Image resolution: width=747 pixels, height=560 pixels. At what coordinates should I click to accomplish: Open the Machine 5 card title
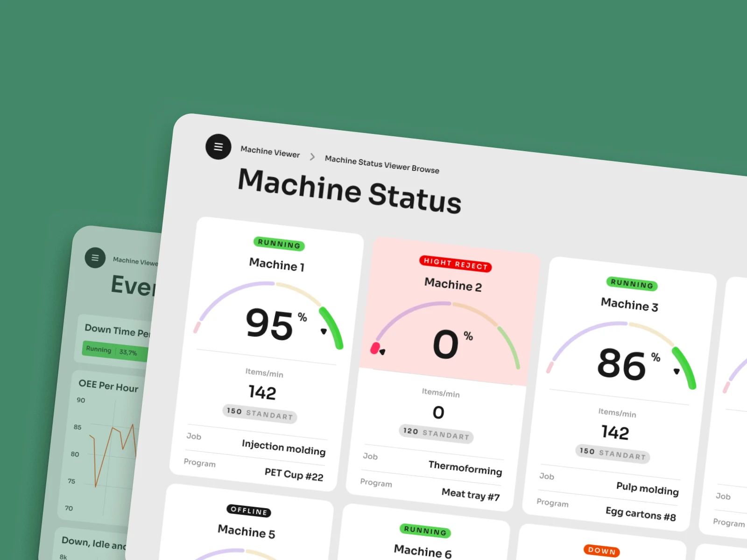tap(247, 532)
